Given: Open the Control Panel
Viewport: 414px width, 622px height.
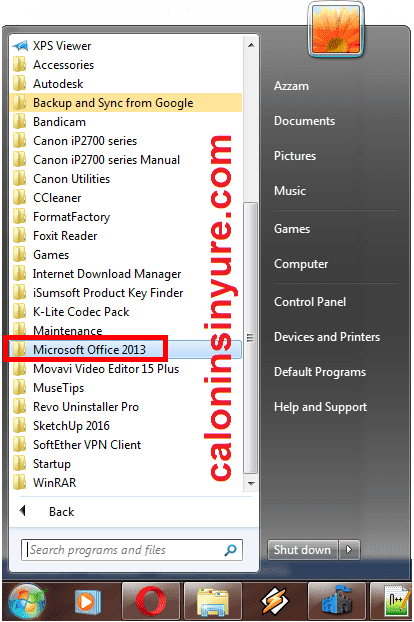Looking at the screenshot, I should coord(310,302).
